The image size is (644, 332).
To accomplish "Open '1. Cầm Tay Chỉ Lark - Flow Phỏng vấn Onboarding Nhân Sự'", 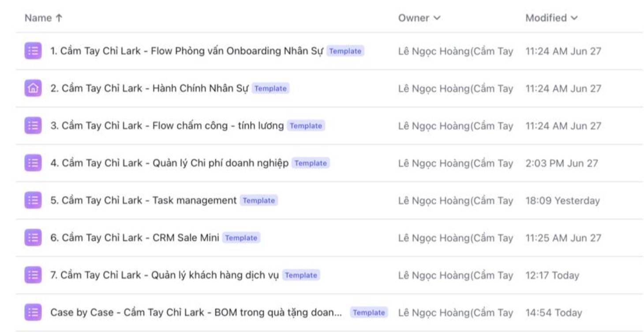I will (x=187, y=51).
